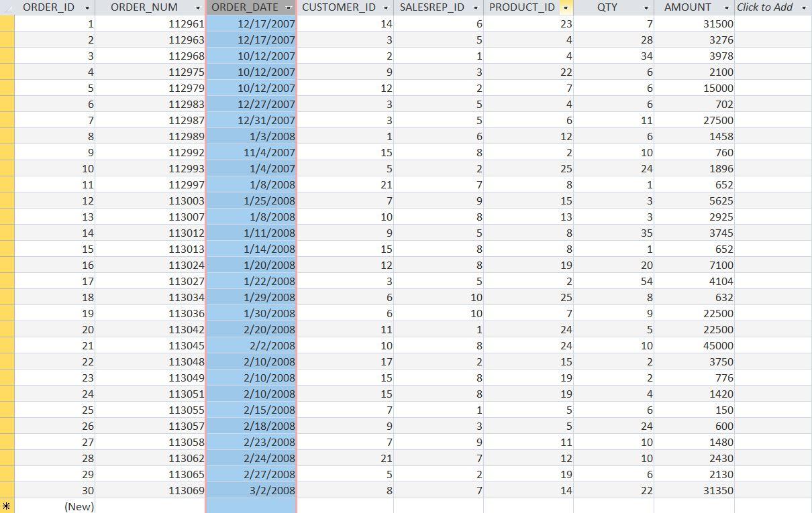Open the AMOUNT column filter dropdown

(x=727, y=7)
